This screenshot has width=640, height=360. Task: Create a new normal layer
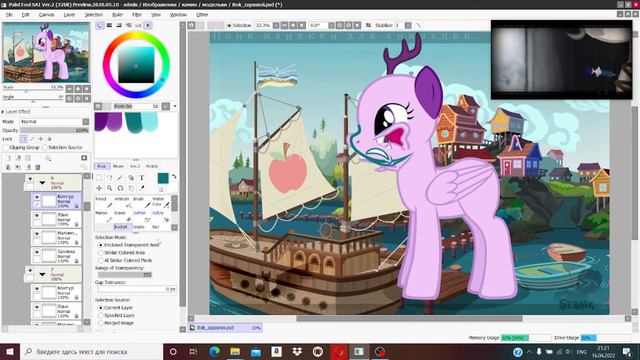(8, 158)
